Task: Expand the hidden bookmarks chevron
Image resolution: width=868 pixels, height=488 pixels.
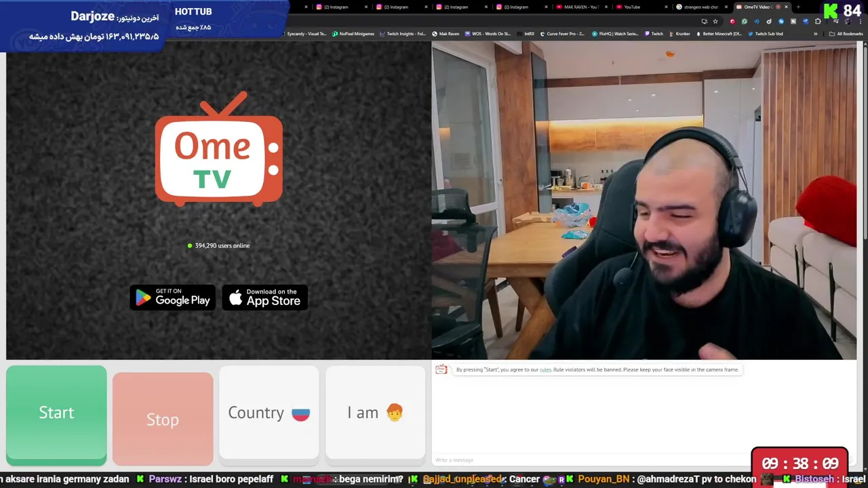Action: pos(815,34)
